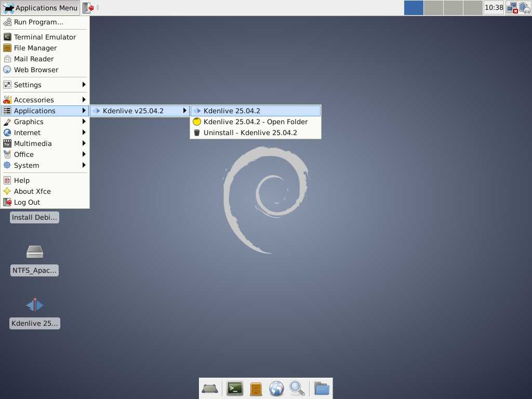Choose Log Out from the applications menu

coord(45,202)
